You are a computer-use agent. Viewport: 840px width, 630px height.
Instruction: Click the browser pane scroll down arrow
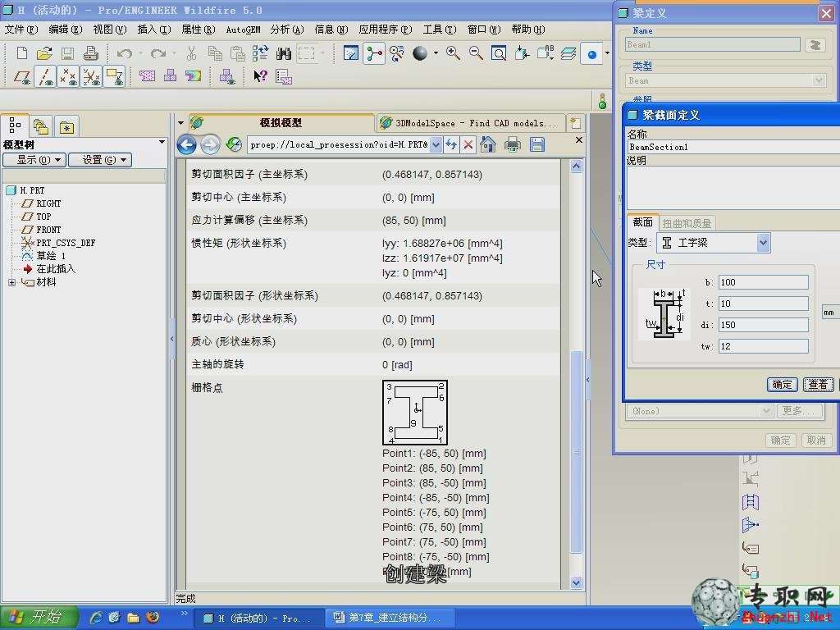pos(576,582)
